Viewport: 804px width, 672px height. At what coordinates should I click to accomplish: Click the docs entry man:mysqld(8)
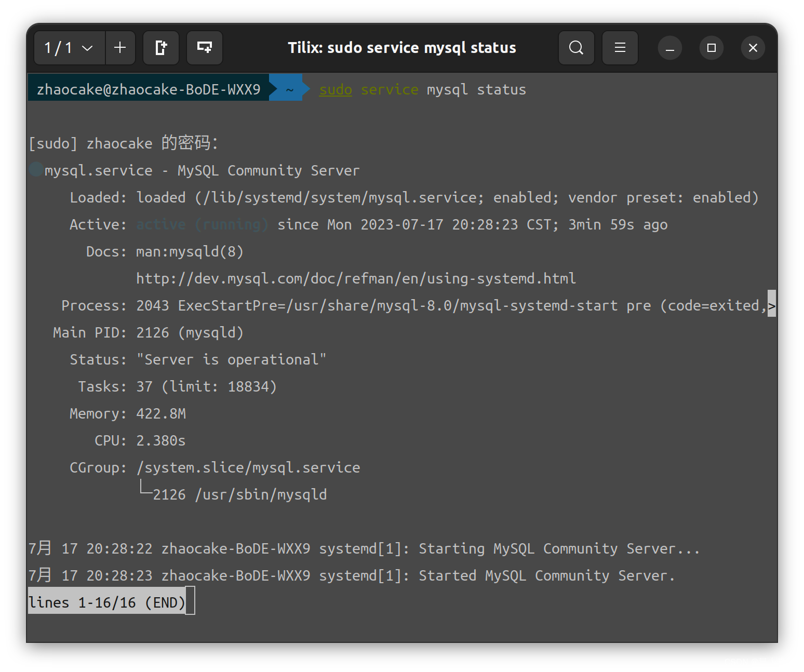tap(190, 251)
